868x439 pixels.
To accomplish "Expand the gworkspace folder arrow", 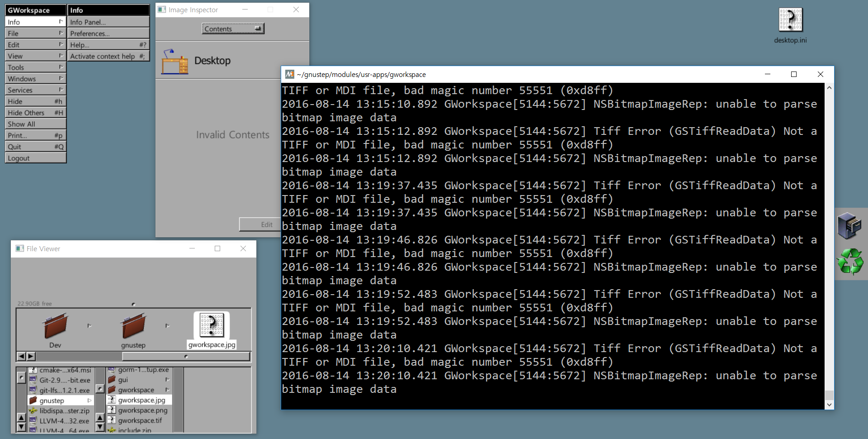I will point(168,390).
